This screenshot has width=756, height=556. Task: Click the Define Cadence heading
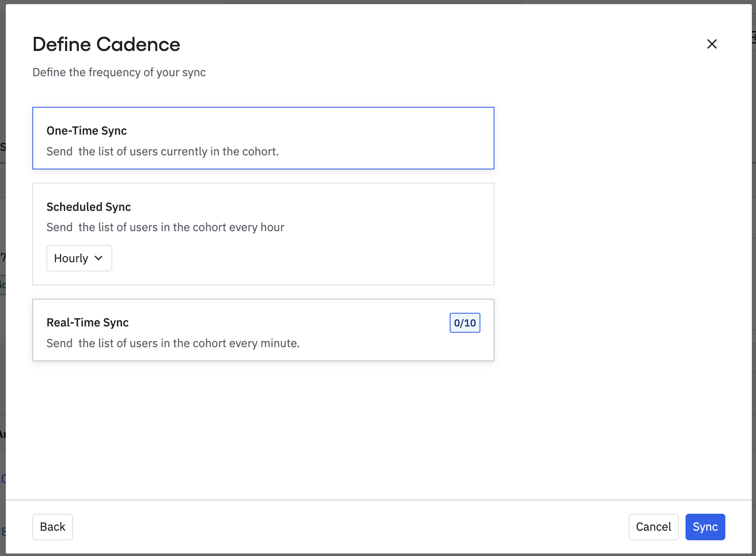point(107,44)
